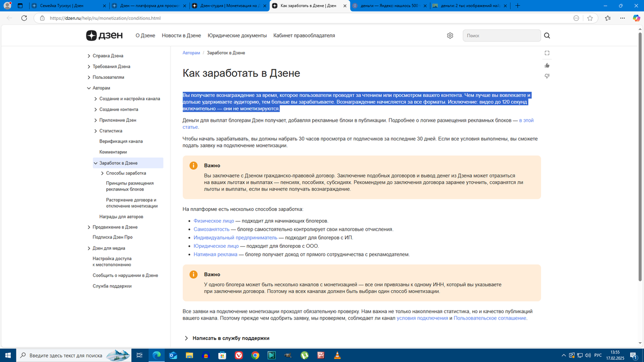Open the settings gear icon in the header
The width and height of the screenshot is (644, 362).
click(450, 35)
